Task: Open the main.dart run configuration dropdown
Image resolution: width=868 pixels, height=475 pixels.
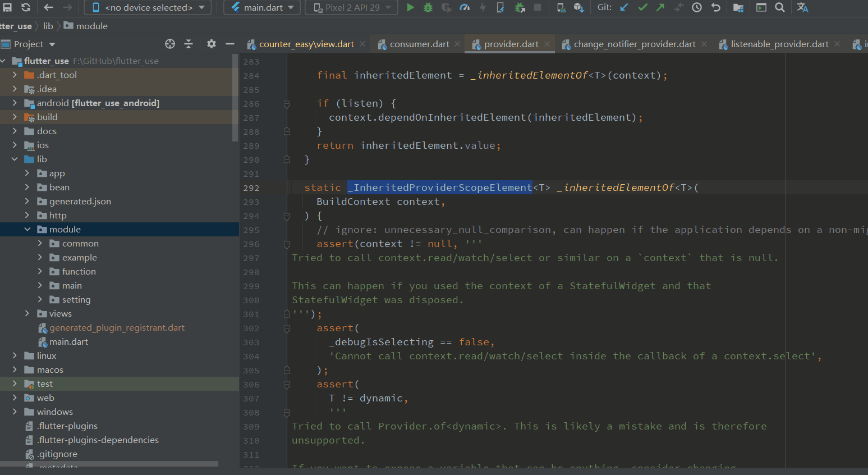Action: click(263, 7)
